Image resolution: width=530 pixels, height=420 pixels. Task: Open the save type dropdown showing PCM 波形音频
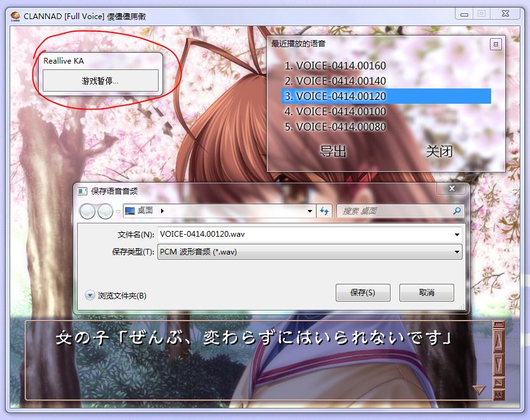[x=457, y=252]
